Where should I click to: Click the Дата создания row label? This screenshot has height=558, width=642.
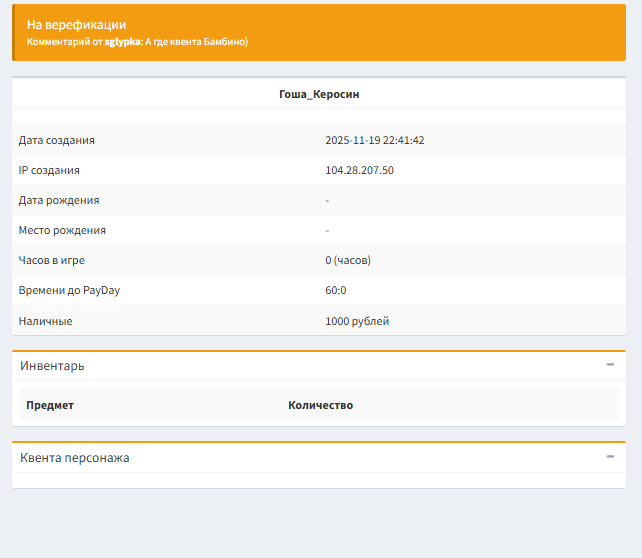point(57,140)
